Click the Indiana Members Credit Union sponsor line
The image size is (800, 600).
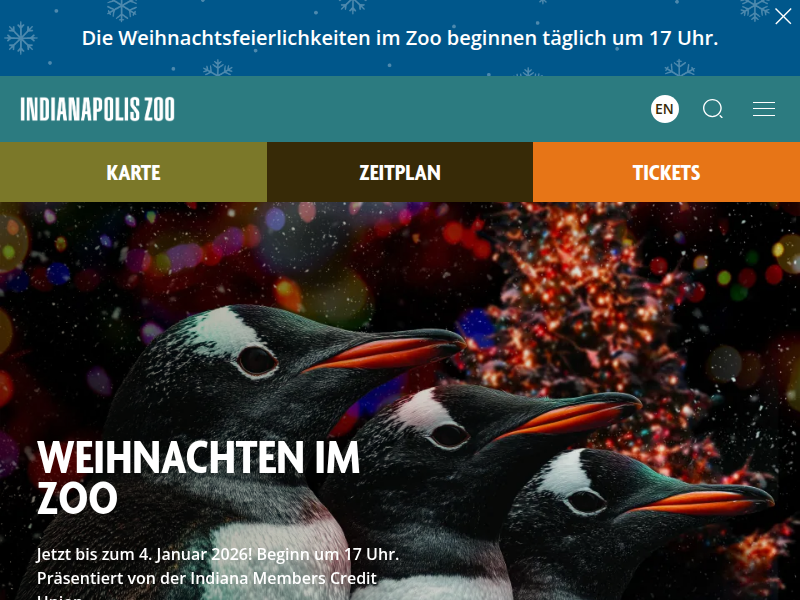coord(207,579)
